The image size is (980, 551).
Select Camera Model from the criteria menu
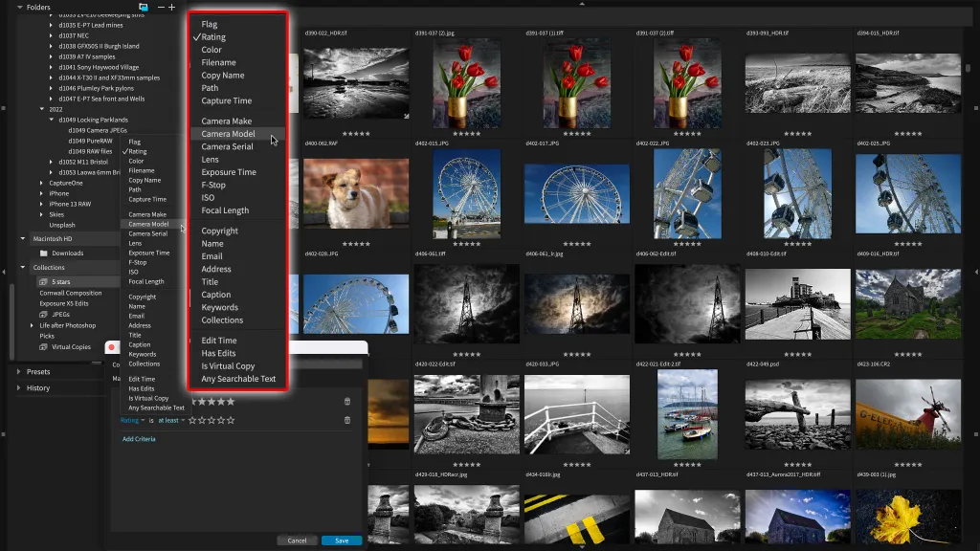230,133
